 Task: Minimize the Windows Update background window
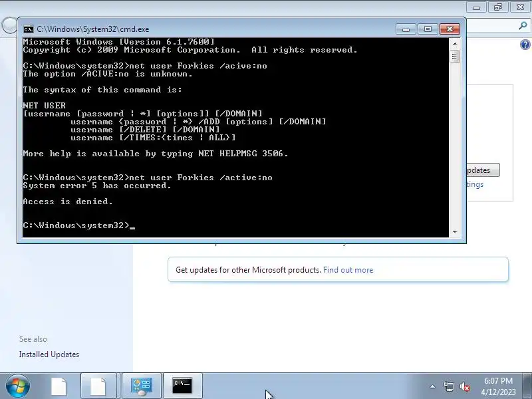pos(476,7)
